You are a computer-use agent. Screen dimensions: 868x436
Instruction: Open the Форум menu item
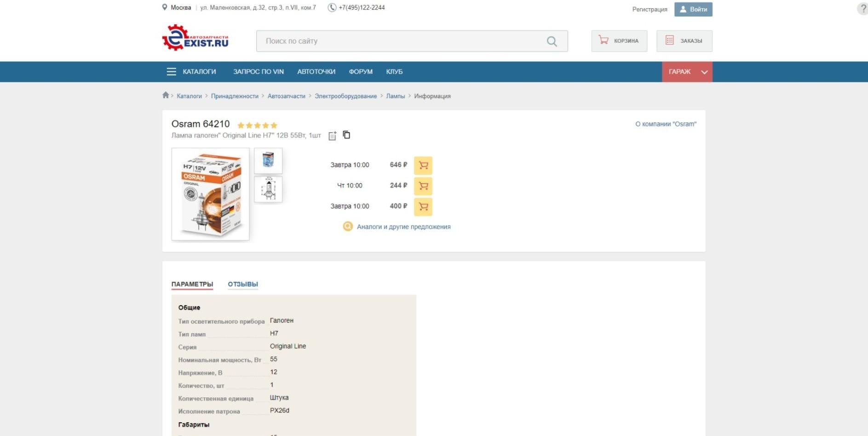pos(361,72)
